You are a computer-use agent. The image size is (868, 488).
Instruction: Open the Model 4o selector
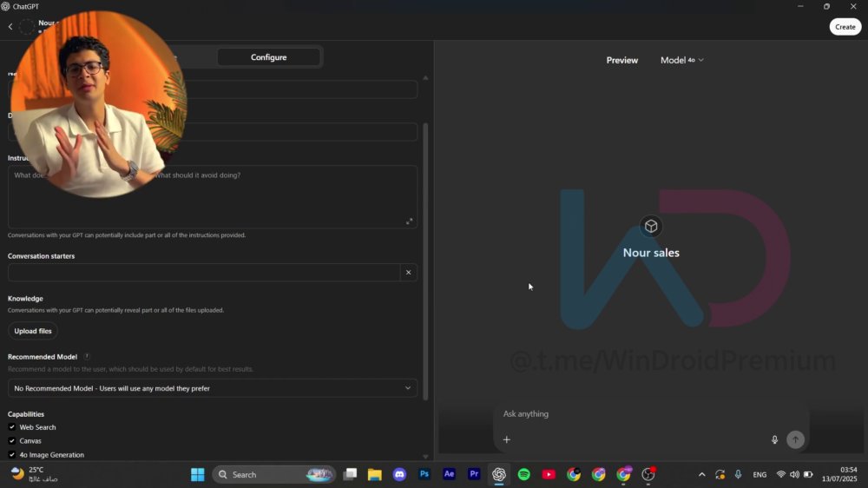pos(681,60)
